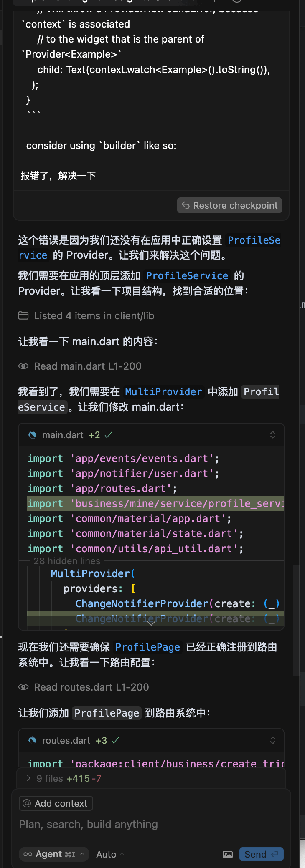This screenshot has width=305, height=868.
Task: Expand the '9 files +415 -7' changes summary
Action: [x=151, y=778]
